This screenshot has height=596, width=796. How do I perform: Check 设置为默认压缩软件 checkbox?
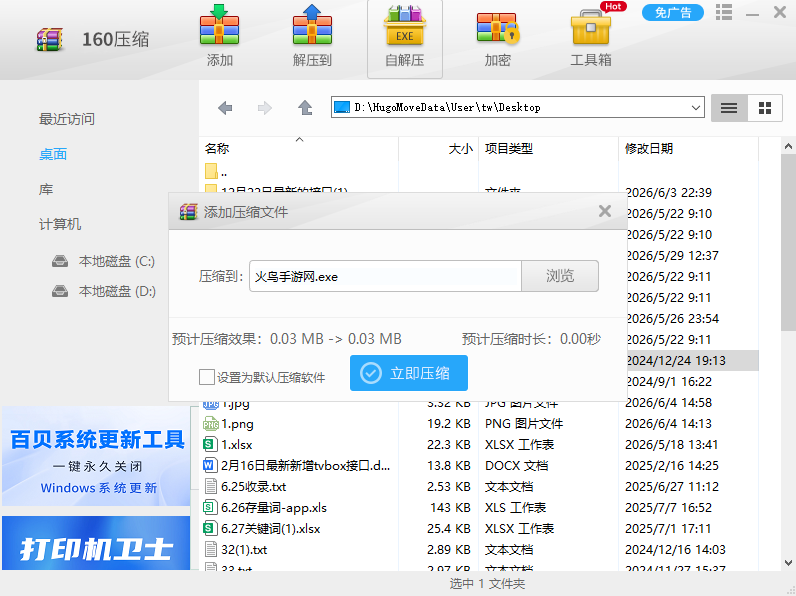coord(207,377)
